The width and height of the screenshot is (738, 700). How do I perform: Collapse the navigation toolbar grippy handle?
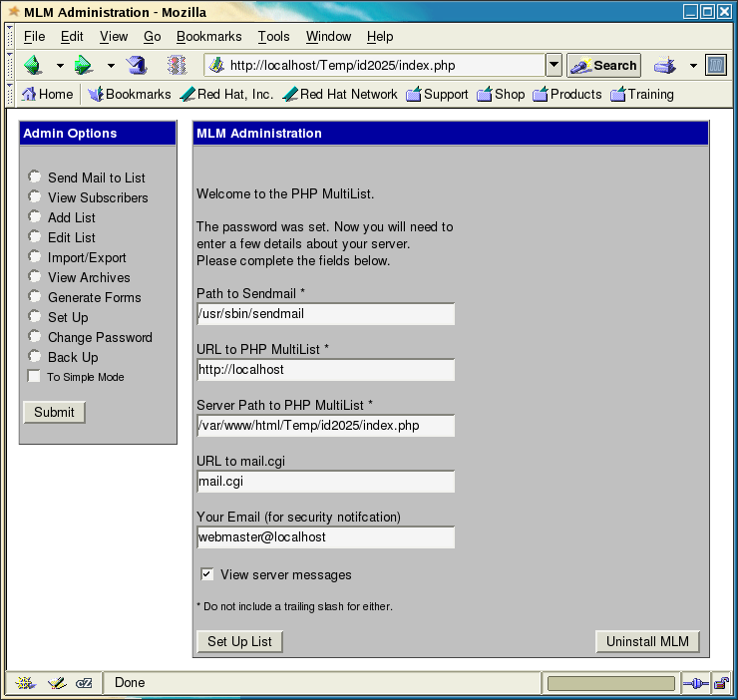tap(10, 66)
